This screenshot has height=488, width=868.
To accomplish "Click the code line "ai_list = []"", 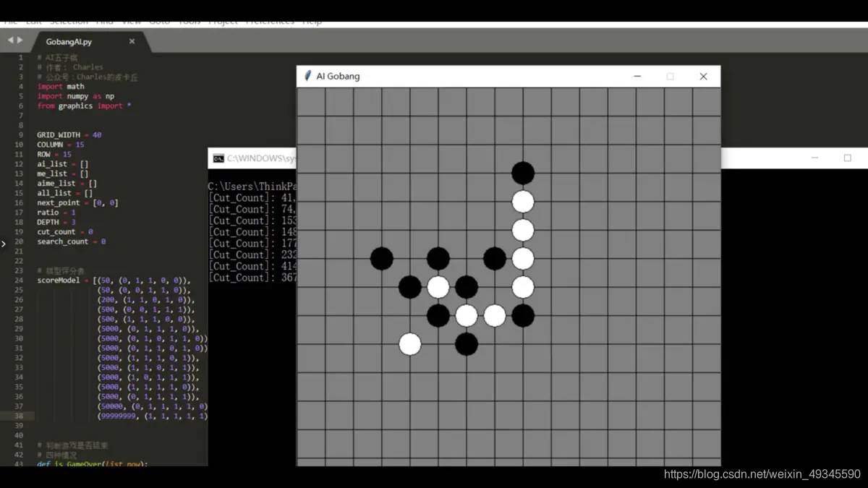I will [x=63, y=164].
